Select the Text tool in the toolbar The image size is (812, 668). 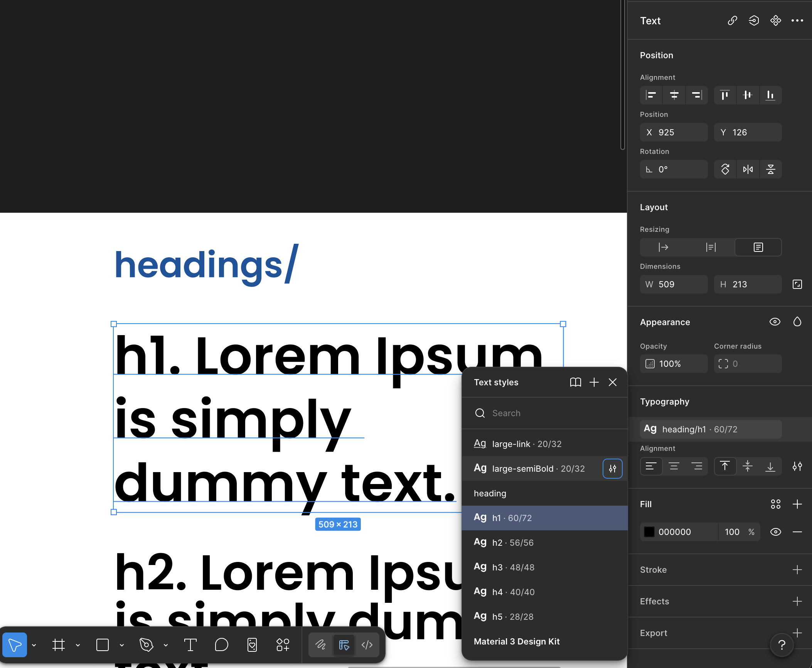pos(190,644)
